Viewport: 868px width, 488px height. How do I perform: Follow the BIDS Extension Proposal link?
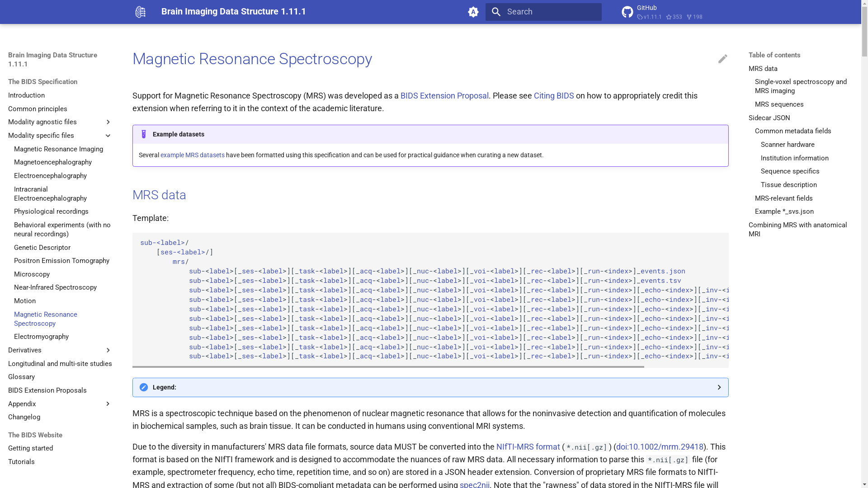coord(444,96)
